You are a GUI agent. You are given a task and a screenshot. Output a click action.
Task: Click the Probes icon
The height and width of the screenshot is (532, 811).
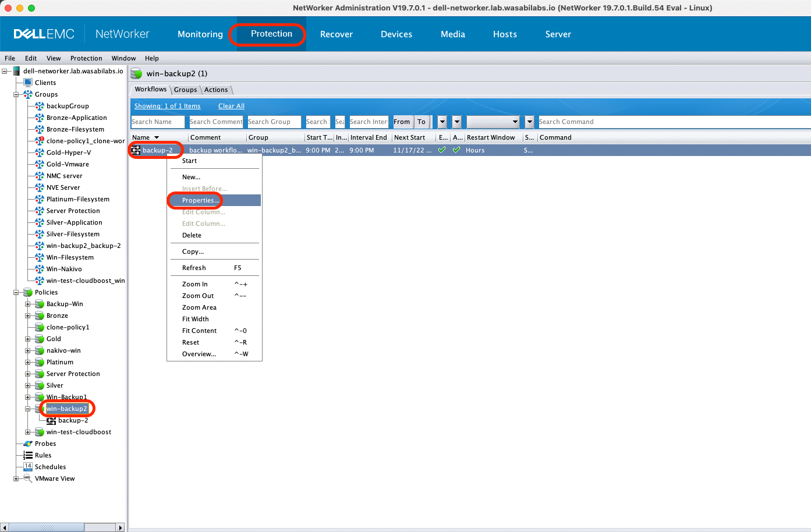coord(28,444)
